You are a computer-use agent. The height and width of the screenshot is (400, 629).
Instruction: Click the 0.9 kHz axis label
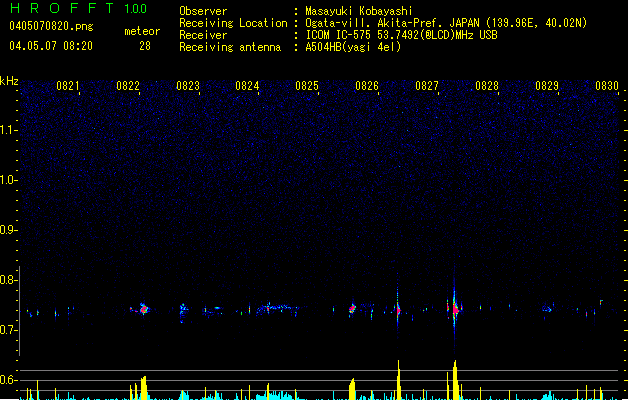pyautogui.click(x=8, y=230)
